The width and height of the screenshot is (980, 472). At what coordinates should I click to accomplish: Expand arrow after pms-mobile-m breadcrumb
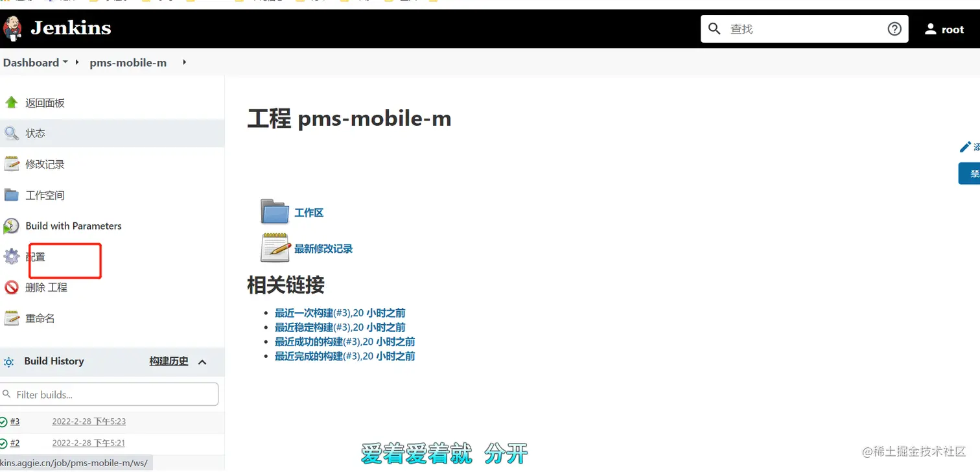(x=185, y=62)
